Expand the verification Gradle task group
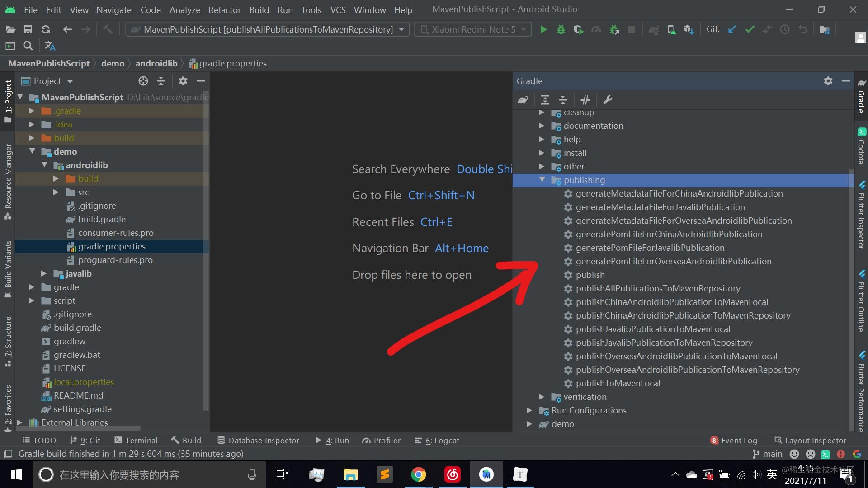868x488 pixels. click(x=541, y=396)
